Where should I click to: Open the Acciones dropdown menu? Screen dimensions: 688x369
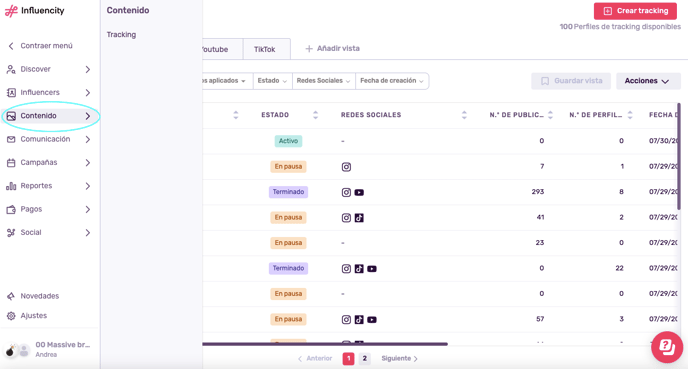coord(648,81)
